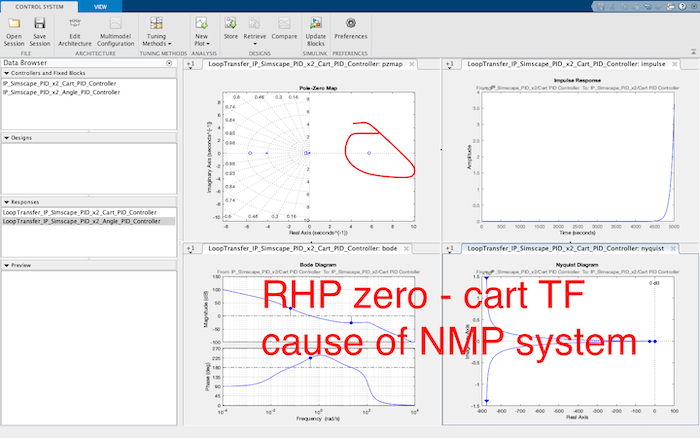This screenshot has width=700, height=438.
Task: Switch to the CONTROL SYSTEM tab
Action: (x=39, y=7)
